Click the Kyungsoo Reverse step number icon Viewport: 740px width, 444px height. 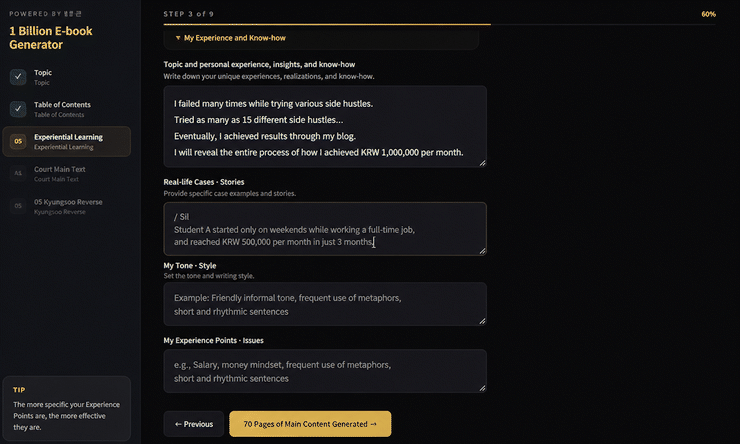tap(18, 206)
